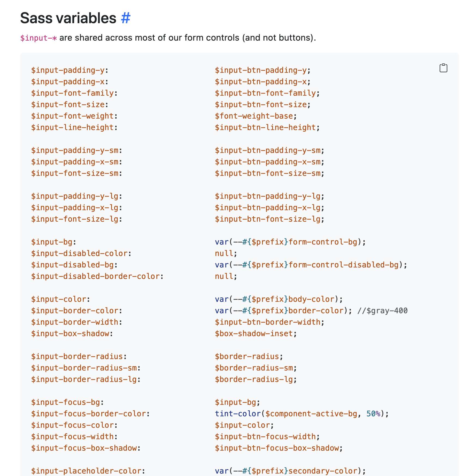
Task: Select the $input-padding-x-lg: variable
Action: click(x=77, y=208)
